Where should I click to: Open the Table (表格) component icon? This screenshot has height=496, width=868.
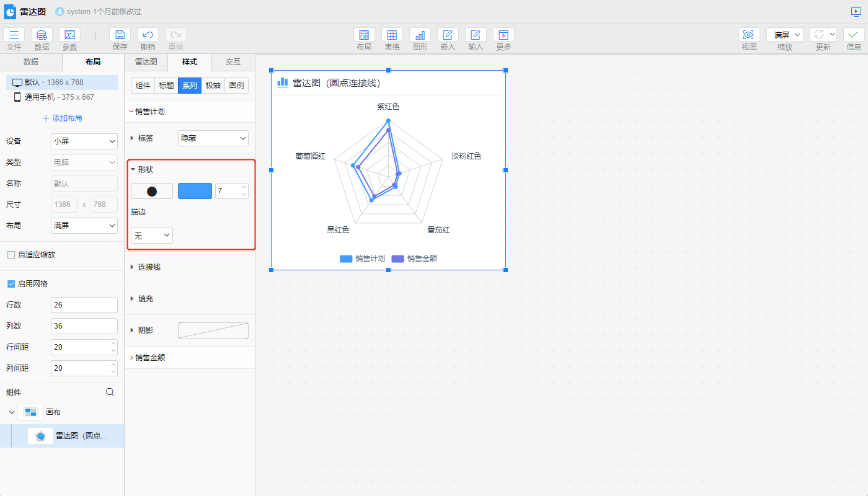click(x=392, y=35)
